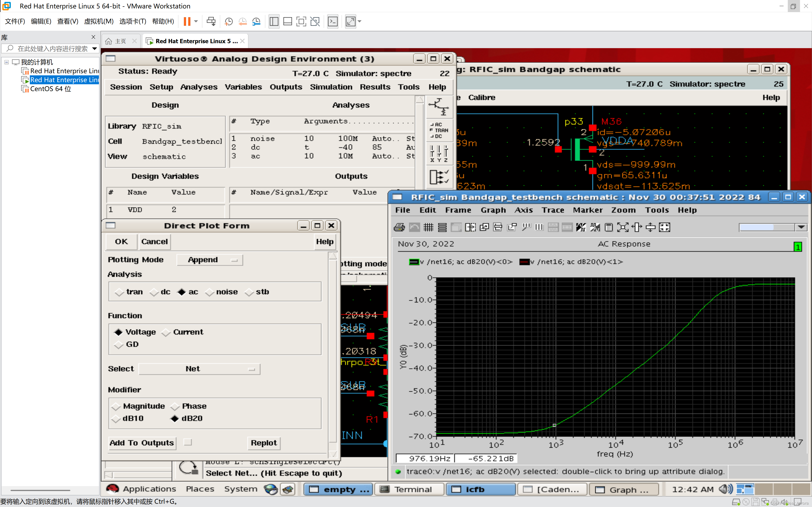Click the zoom fit icon in waveform toolbar
812x507 pixels.
pos(623,227)
